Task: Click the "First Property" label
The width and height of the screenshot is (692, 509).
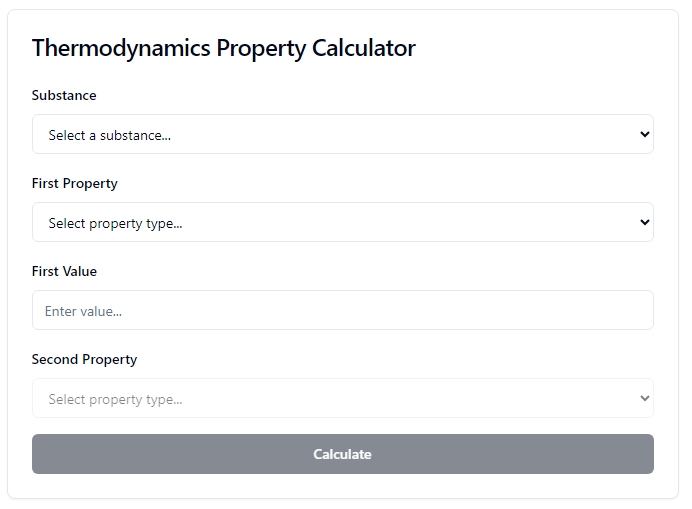Action: click(x=75, y=184)
